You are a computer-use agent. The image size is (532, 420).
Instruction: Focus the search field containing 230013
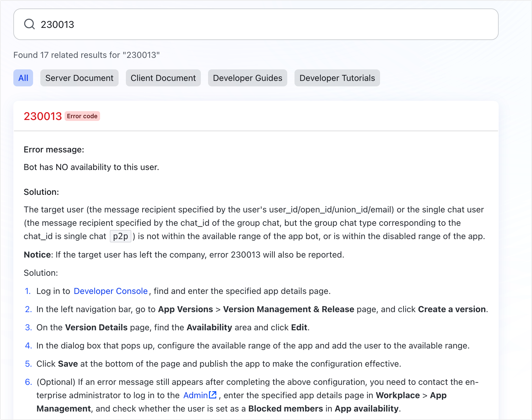pos(256,24)
